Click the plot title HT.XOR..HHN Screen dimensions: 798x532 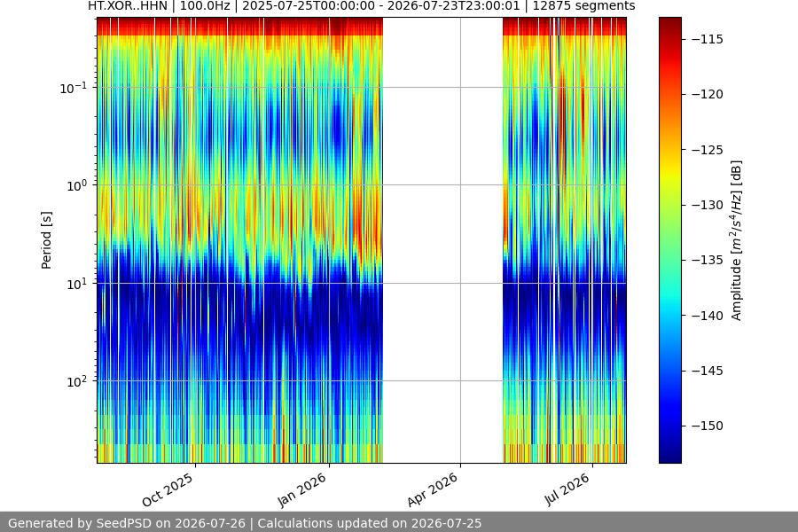coord(362,6)
